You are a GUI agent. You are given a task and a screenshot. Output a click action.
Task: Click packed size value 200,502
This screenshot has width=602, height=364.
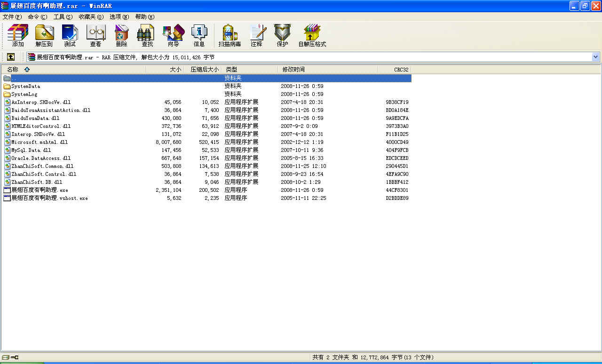209,190
